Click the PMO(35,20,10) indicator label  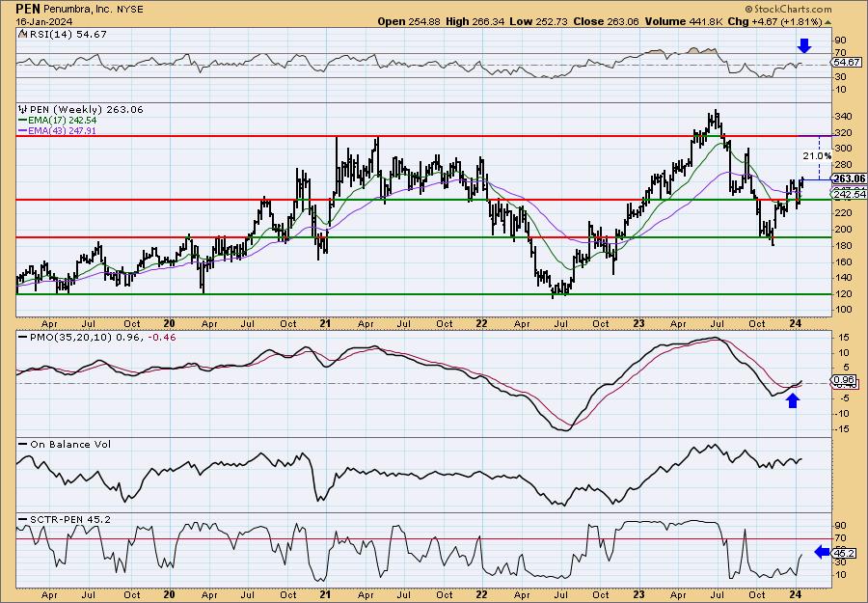70,337
